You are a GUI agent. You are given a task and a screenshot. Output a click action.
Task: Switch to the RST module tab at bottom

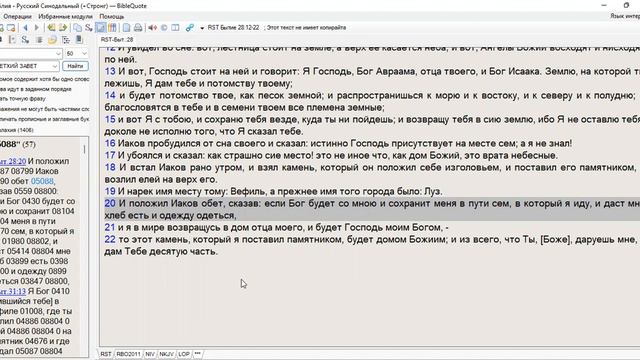pos(106,354)
